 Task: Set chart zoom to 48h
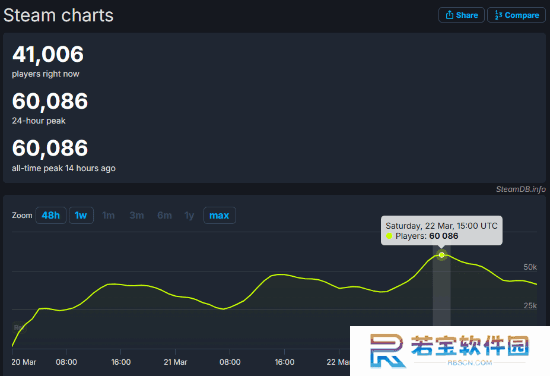coord(51,215)
